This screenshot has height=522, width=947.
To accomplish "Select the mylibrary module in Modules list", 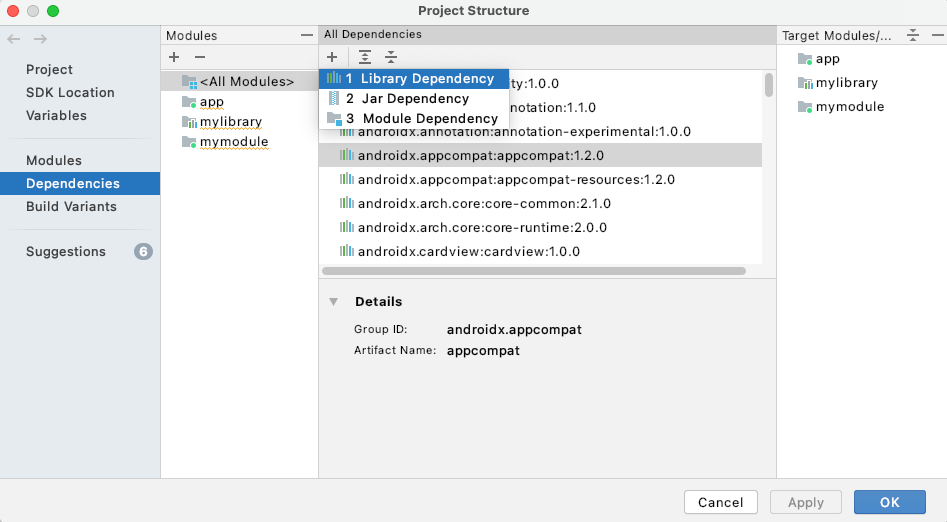I will point(230,122).
